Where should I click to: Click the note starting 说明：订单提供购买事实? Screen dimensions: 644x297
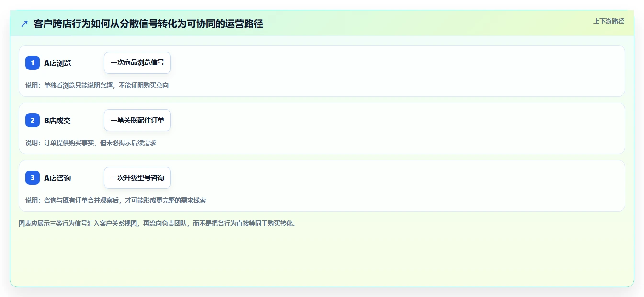[x=91, y=143]
